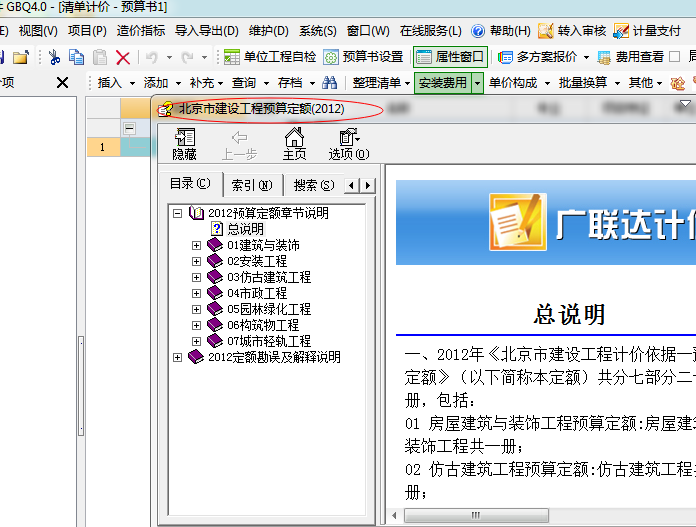Screen dimensions: 696x527
Task: Expand the 01建筑与装饰 node
Action: pos(196,246)
